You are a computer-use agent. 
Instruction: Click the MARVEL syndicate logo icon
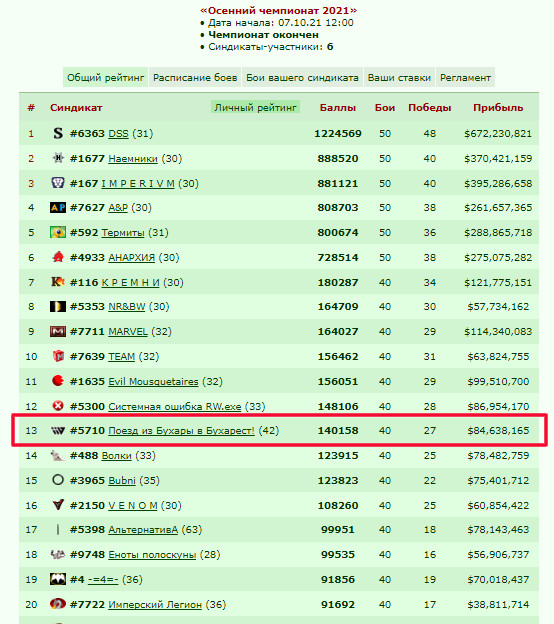click(x=58, y=331)
